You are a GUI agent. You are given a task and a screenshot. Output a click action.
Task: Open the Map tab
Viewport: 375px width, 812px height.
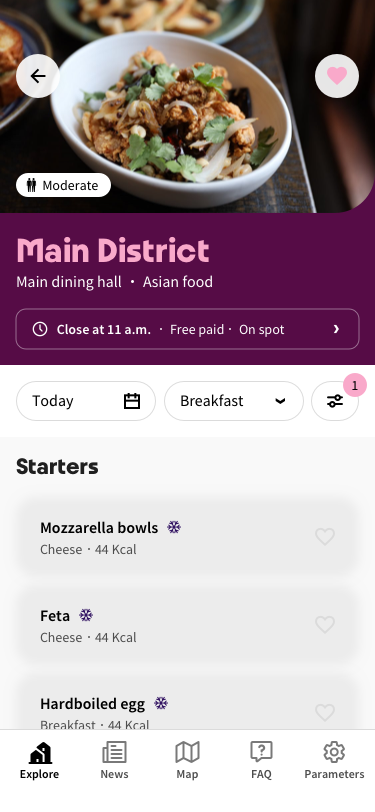tap(187, 760)
